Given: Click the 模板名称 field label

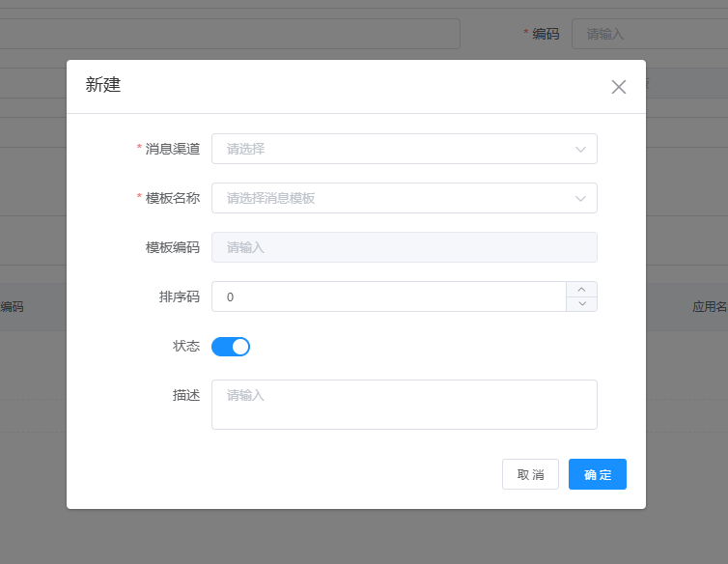Looking at the screenshot, I should [172, 198].
